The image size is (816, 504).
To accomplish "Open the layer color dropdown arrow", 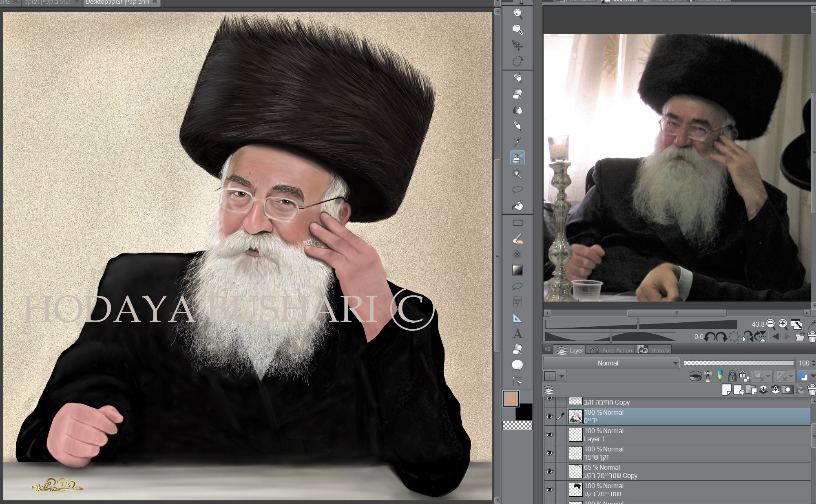I will 561,376.
